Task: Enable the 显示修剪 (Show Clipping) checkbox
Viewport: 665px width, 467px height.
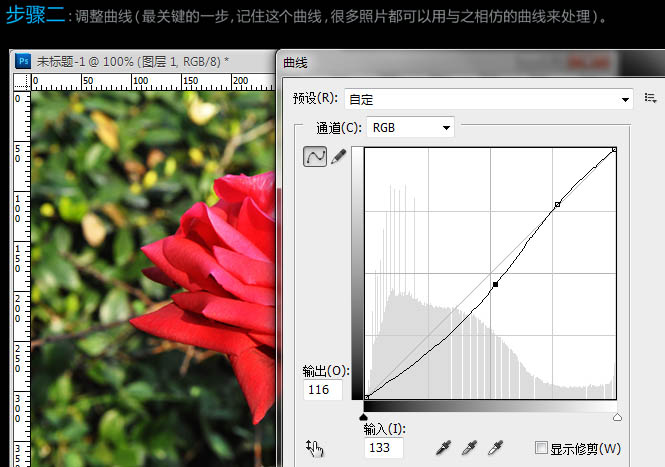Action: 541,448
